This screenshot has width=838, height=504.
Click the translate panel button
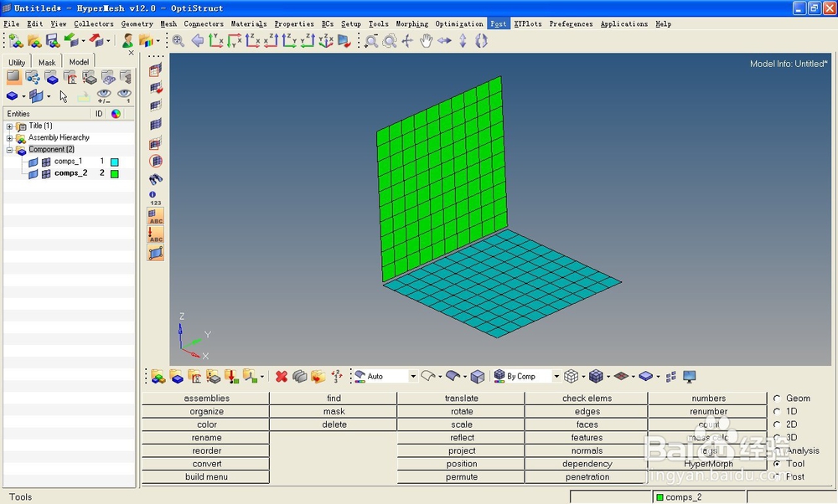pyautogui.click(x=461, y=399)
